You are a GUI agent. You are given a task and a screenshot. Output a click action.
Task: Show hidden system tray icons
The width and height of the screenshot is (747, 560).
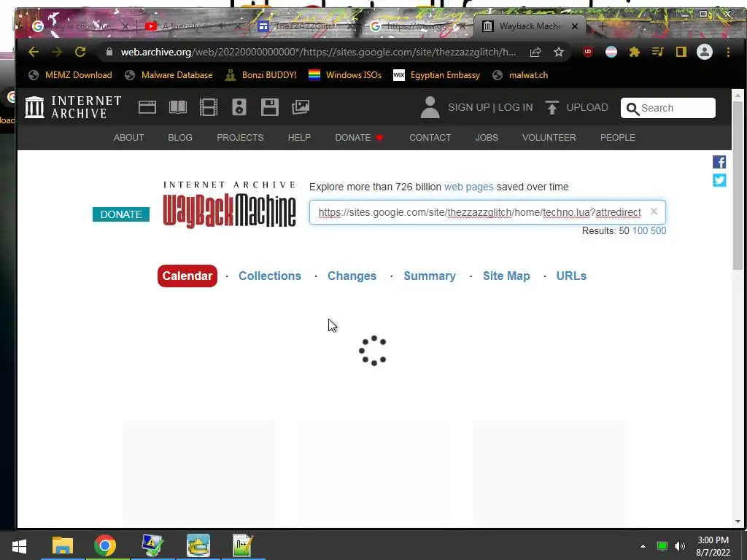pos(643,546)
